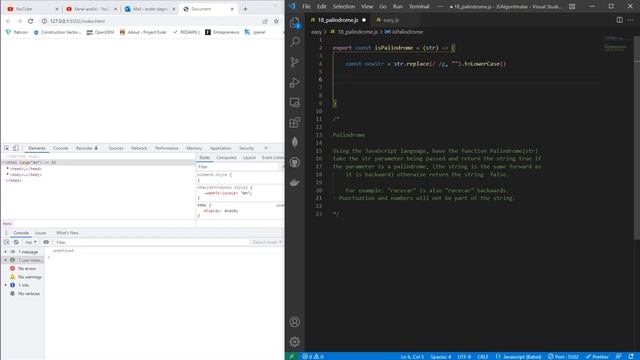Share this page from the address bar

point(265,21)
